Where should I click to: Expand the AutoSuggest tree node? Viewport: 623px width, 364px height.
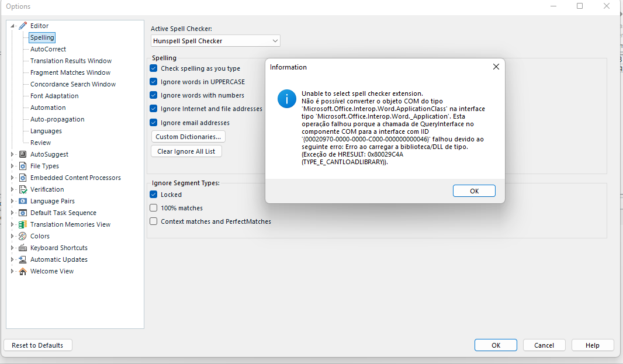12,154
